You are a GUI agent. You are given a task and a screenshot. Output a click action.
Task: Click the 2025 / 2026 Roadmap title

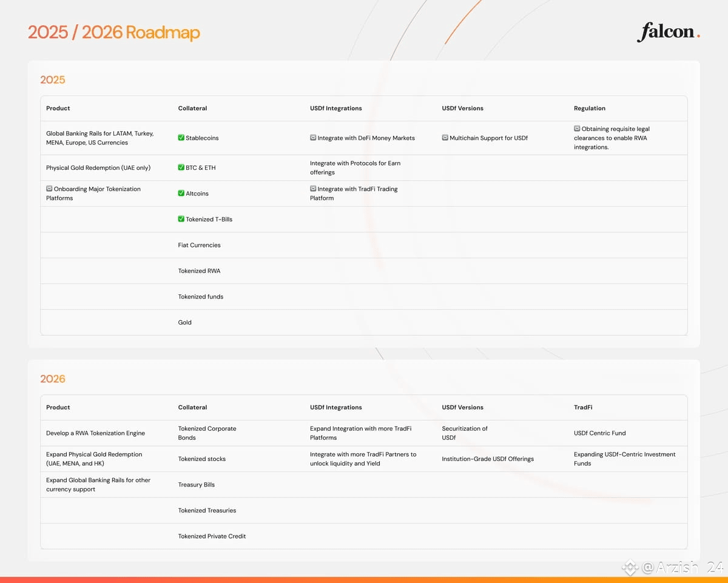pos(114,32)
